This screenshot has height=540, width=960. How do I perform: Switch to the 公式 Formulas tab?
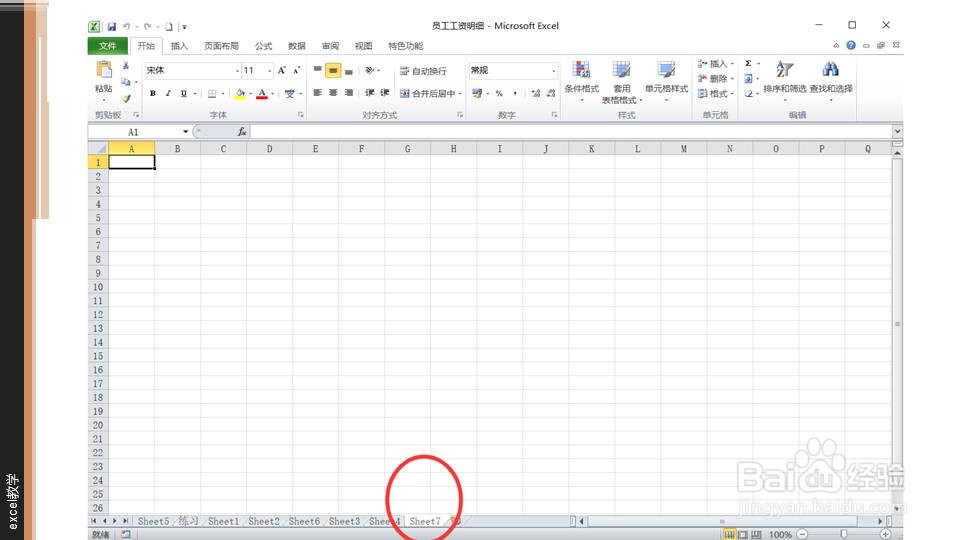[x=263, y=46]
